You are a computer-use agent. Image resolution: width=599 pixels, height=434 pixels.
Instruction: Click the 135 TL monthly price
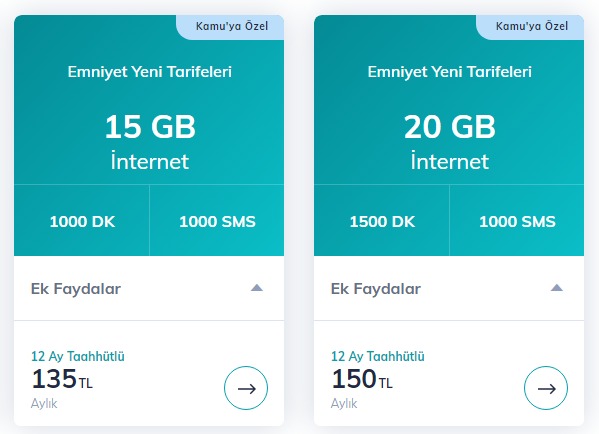[62, 379]
